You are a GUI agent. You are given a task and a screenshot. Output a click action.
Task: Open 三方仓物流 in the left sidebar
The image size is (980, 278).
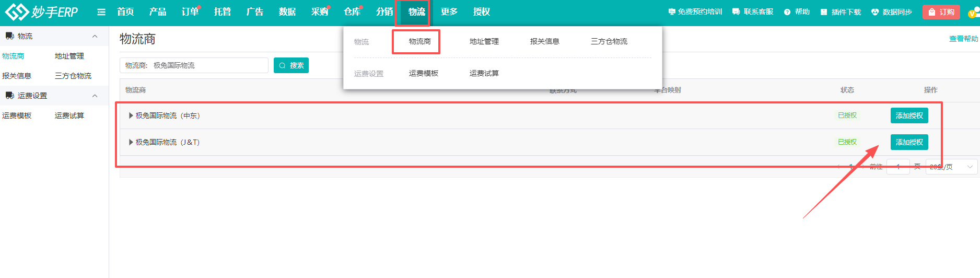[73, 76]
